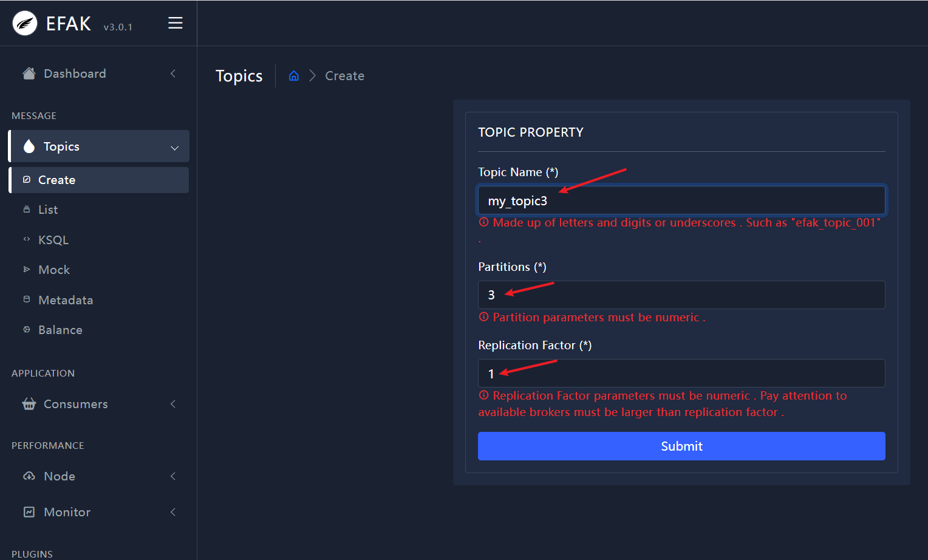Select the Topics menu item
Screen dimensions: 928x560
coord(99,146)
